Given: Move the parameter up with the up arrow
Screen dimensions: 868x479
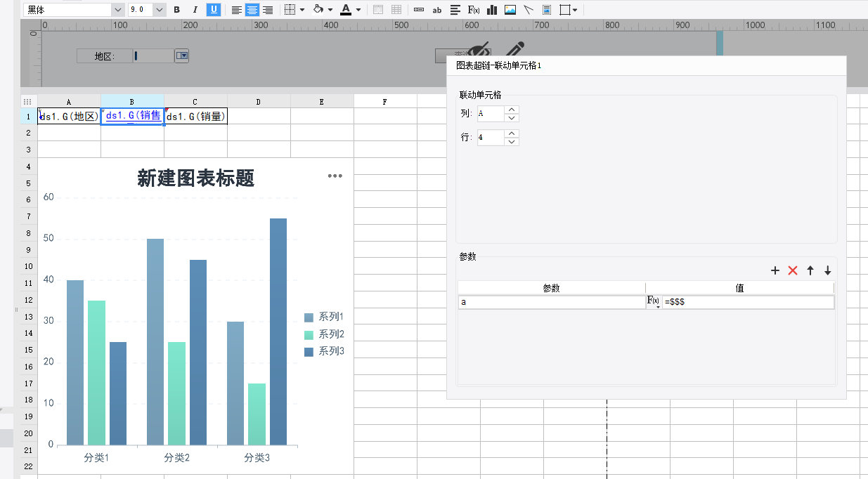Looking at the screenshot, I should click(810, 270).
